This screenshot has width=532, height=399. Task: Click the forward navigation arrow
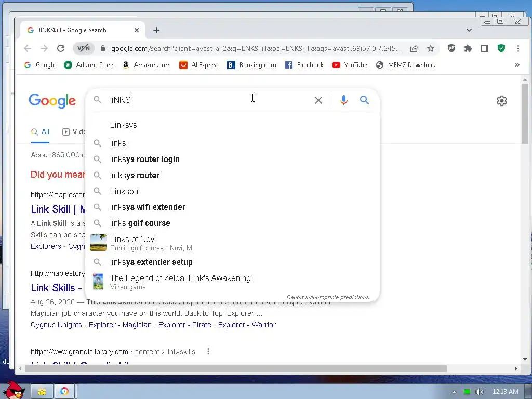point(44,48)
